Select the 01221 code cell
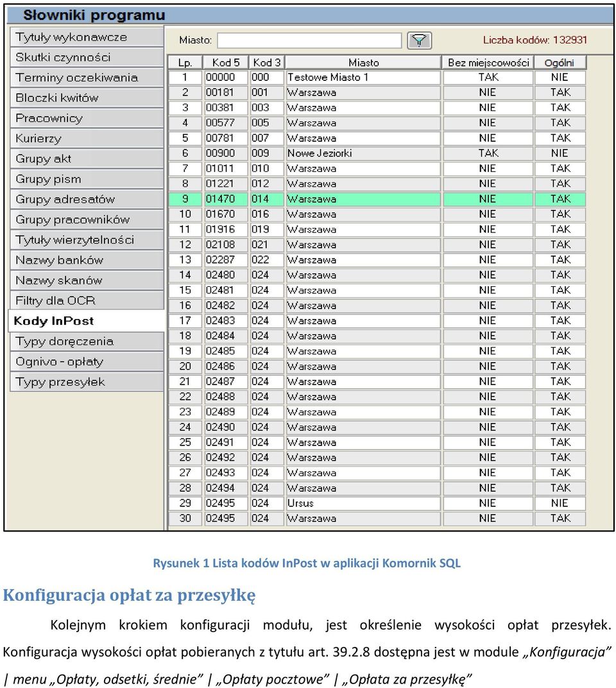Viewport: 616px width, 688px height. click(226, 184)
